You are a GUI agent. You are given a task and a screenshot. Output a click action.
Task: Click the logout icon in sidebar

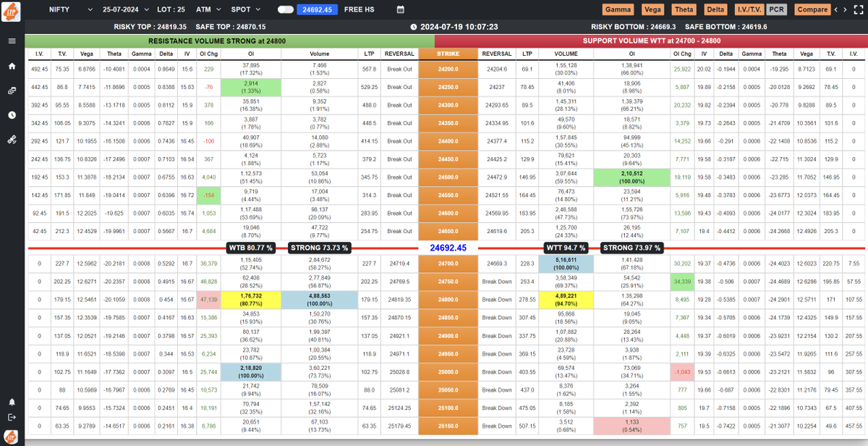tap(12, 417)
